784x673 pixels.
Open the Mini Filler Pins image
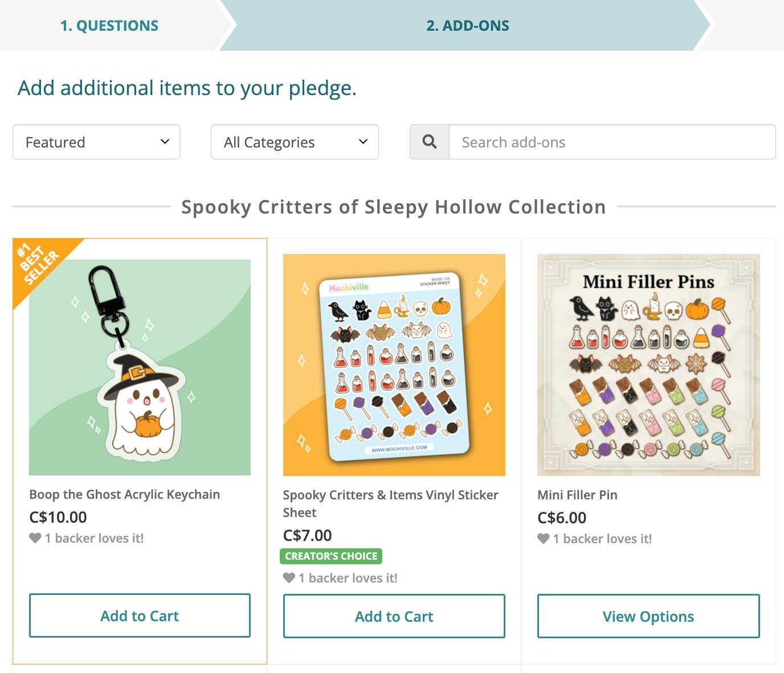click(648, 364)
